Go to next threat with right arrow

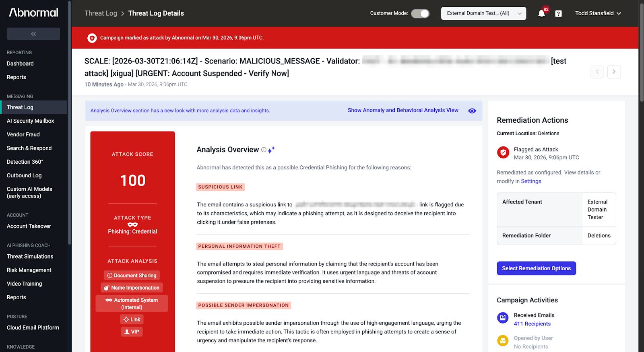pos(614,72)
